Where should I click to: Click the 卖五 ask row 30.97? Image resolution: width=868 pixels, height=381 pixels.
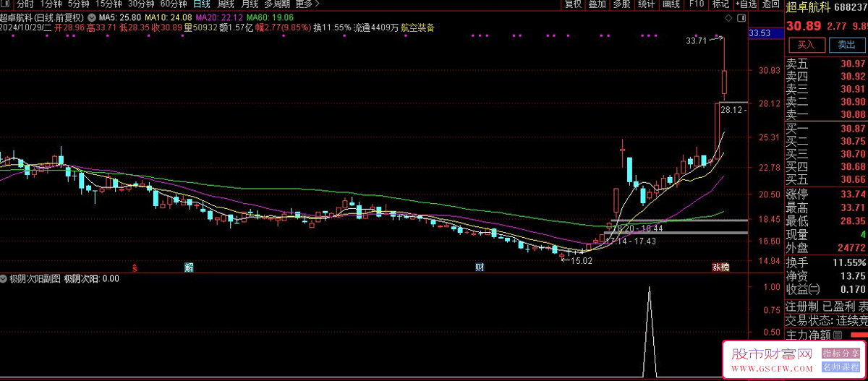826,64
